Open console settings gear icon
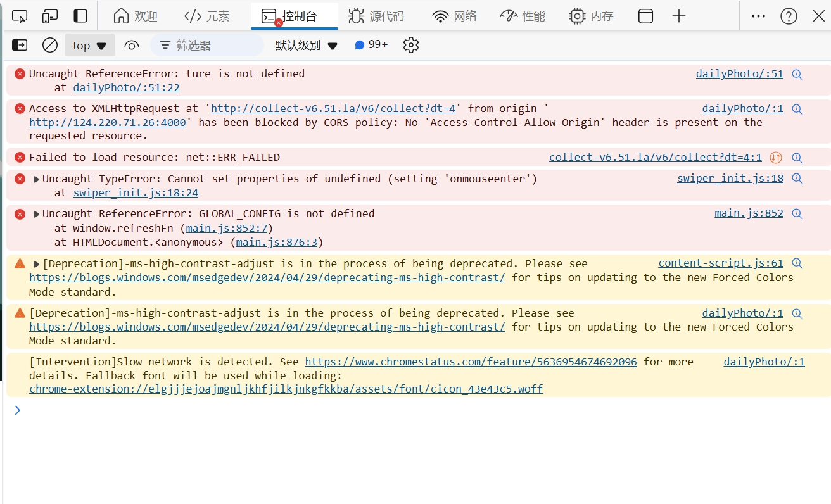 pos(411,45)
